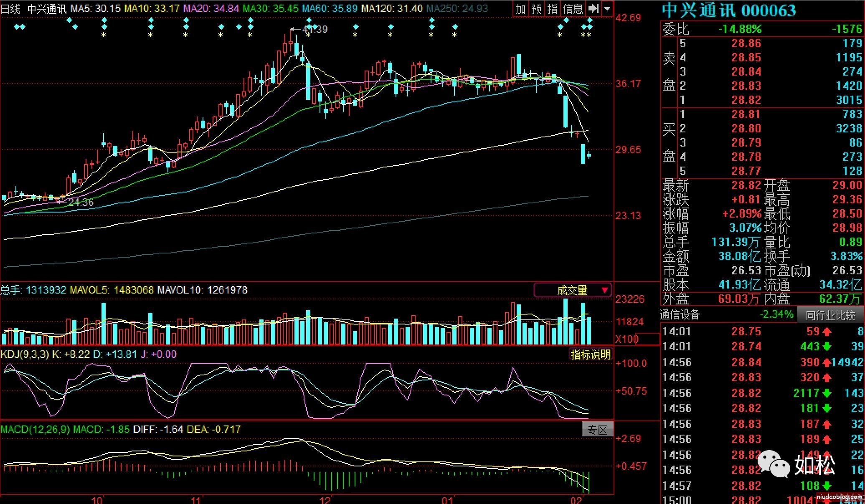Screen dimensions: 865x504
Task: Click the MAVOL10: 1261978 label
Action: click(203, 290)
